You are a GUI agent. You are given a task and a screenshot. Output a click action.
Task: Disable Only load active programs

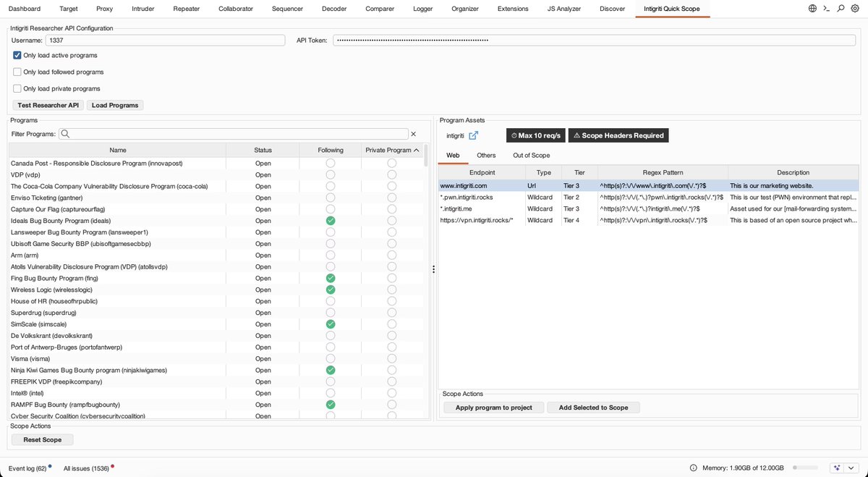(x=17, y=55)
